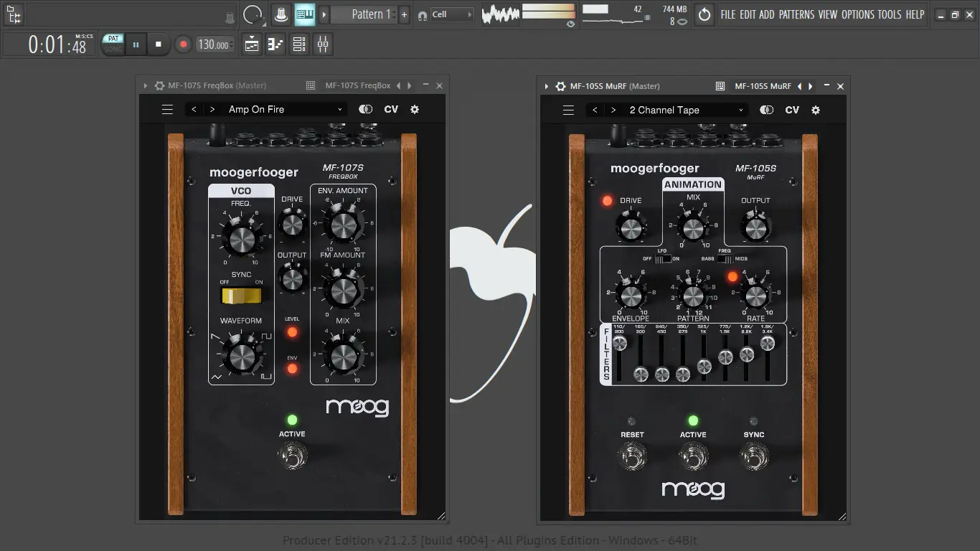
Task: Open the FreqBox plugin settings gear
Action: click(x=415, y=110)
